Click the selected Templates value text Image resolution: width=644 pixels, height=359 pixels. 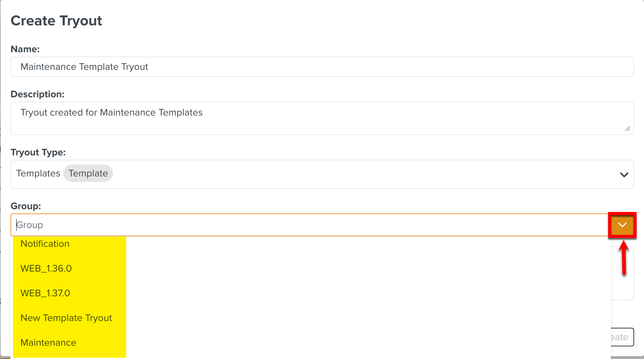(38, 173)
